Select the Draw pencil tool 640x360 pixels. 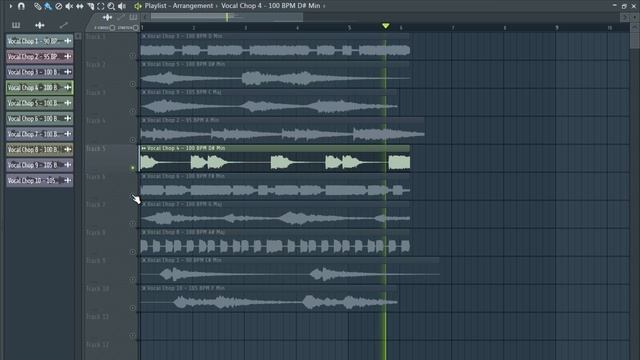tap(38, 6)
